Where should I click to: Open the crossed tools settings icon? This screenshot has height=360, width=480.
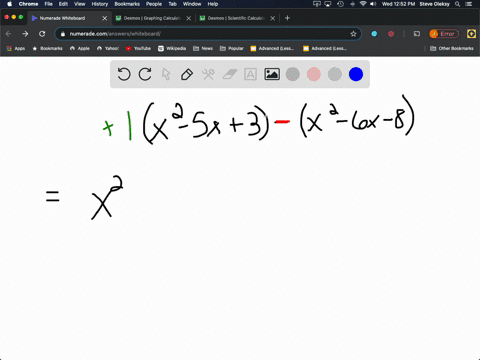(208, 74)
